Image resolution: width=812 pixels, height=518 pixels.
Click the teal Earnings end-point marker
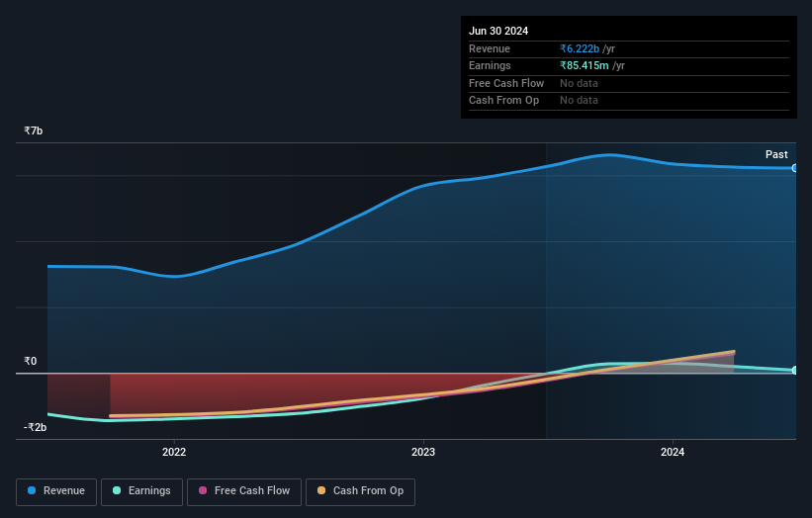pos(795,370)
